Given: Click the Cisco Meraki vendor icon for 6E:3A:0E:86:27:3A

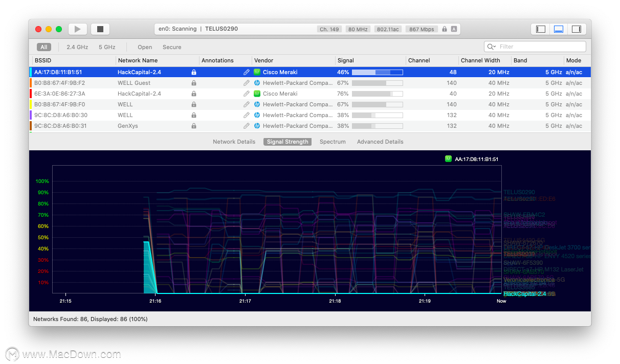Looking at the screenshot, I should point(257,94).
